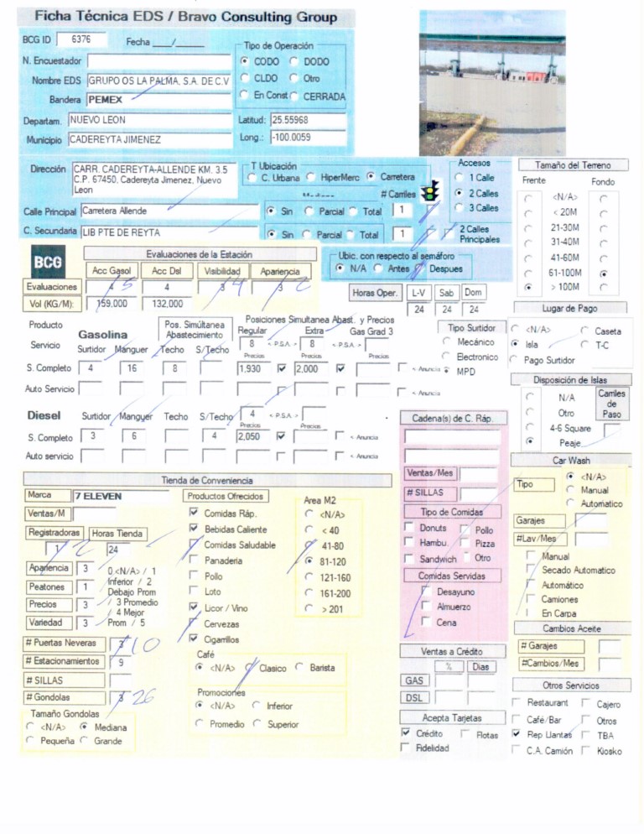Click the Dirección address box
The width and height of the screenshot is (644, 834).
point(154,180)
